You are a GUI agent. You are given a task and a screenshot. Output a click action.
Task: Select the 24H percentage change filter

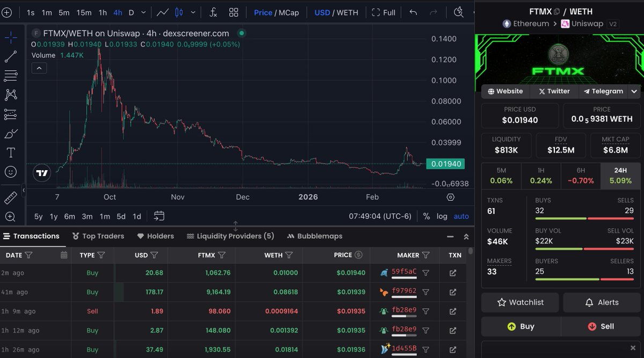(x=620, y=176)
